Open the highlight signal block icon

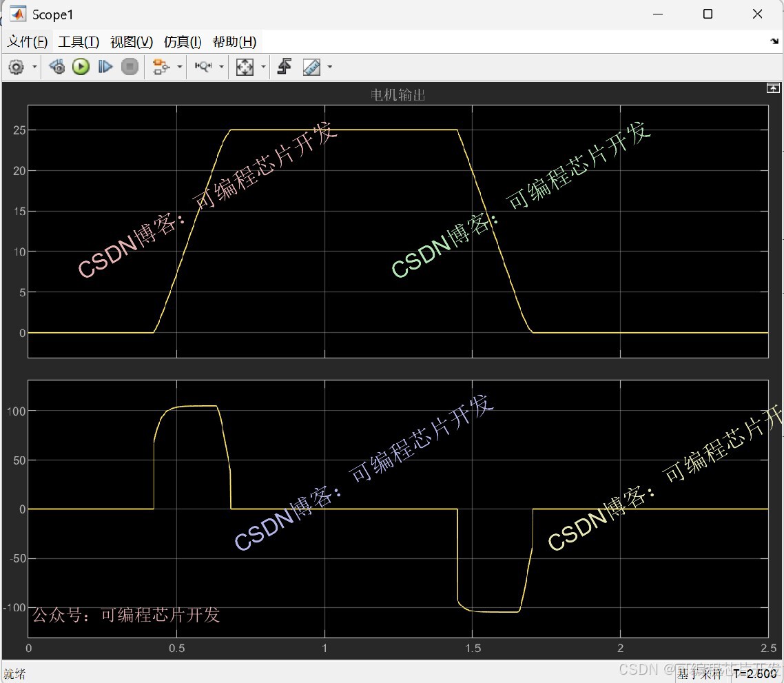pos(161,67)
